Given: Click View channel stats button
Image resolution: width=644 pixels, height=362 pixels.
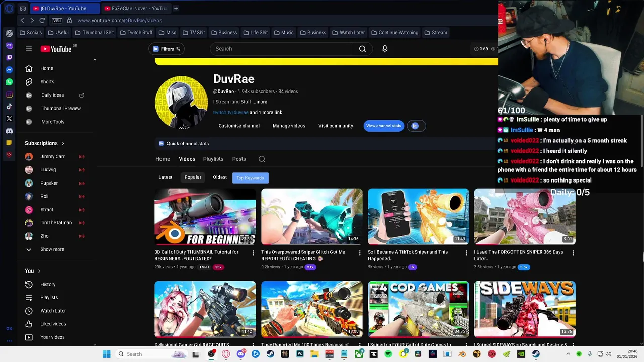Looking at the screenshot, I should click(x=383, y=126).
